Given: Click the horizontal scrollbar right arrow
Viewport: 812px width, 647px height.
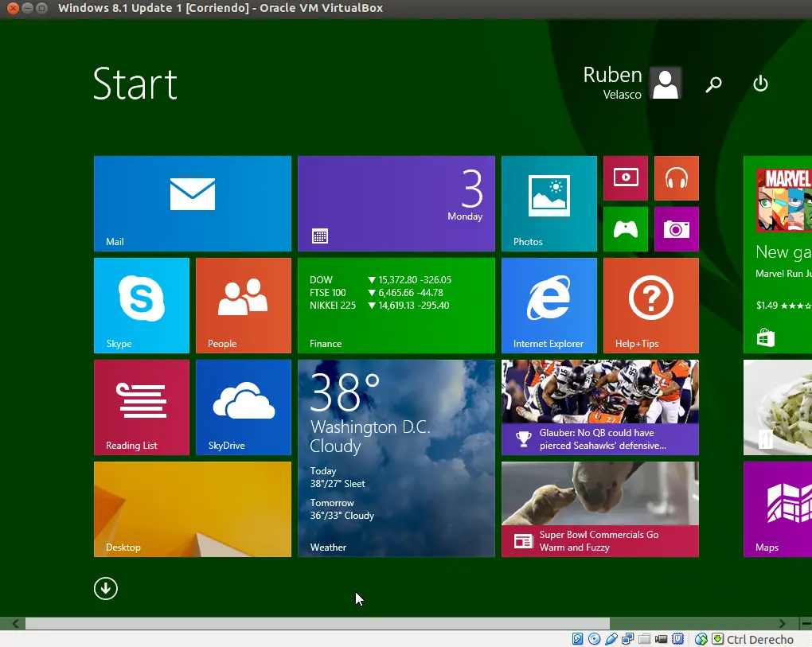Looking at the screenshot, I should (783, 624).
